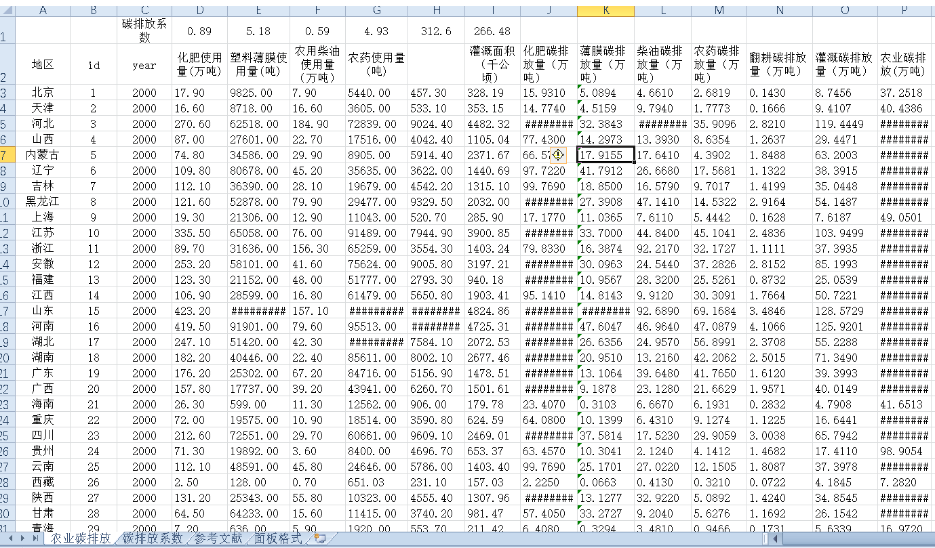Click cell with value 4482.32

pyautogui.click(x=493, y=124)
